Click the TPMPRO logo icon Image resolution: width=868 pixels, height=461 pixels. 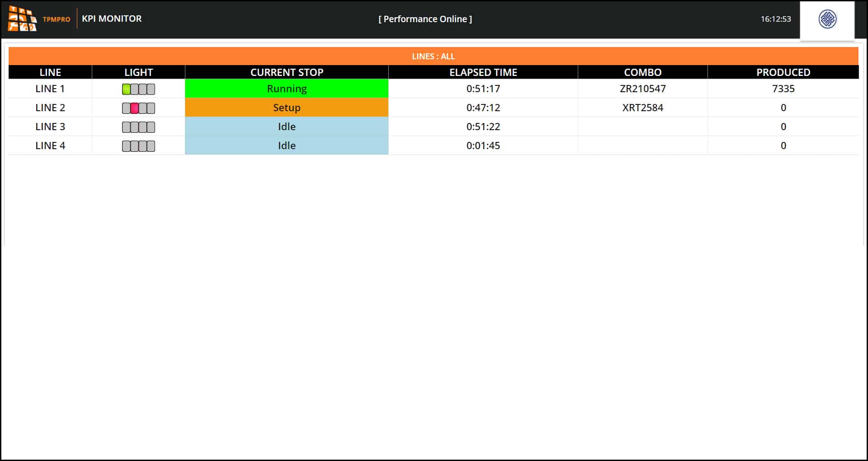pos(22,19)
